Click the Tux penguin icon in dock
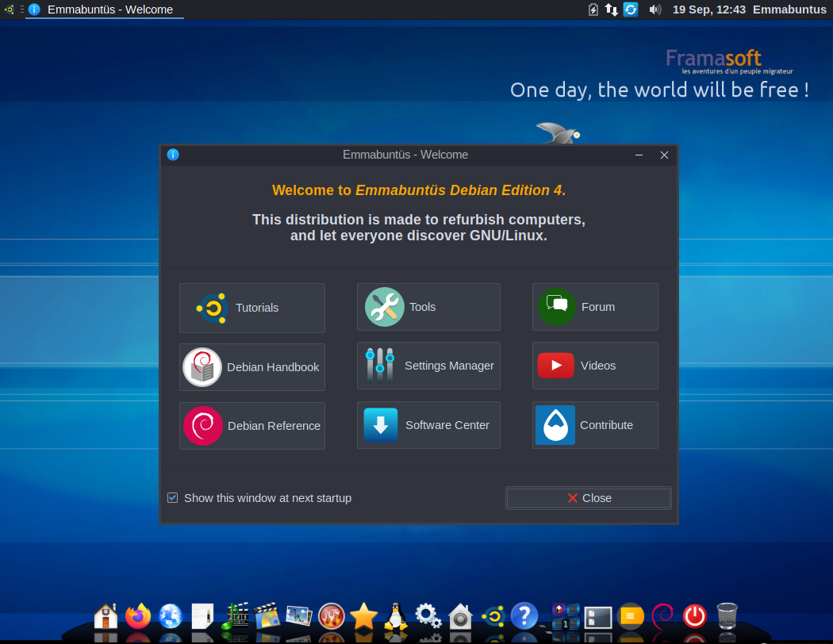The height and width of the screenshot is (644, 833). pos(396,616)
